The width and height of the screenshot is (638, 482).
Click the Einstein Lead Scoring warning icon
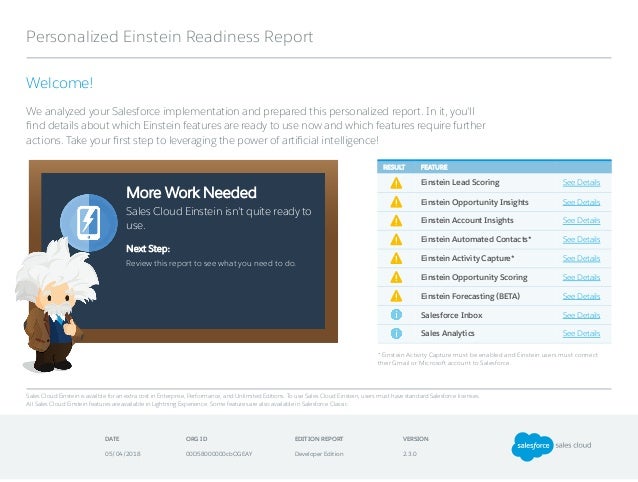pos(396,183)
